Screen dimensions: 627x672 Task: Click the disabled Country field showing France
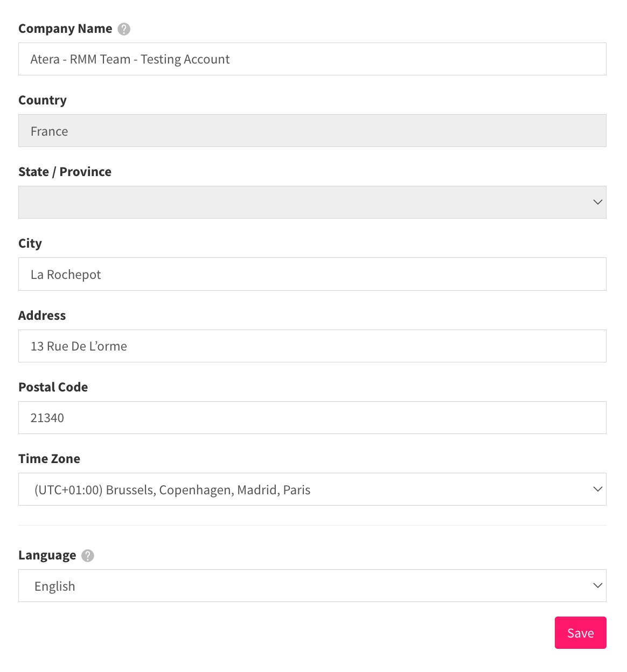click(x=312, y=131)
